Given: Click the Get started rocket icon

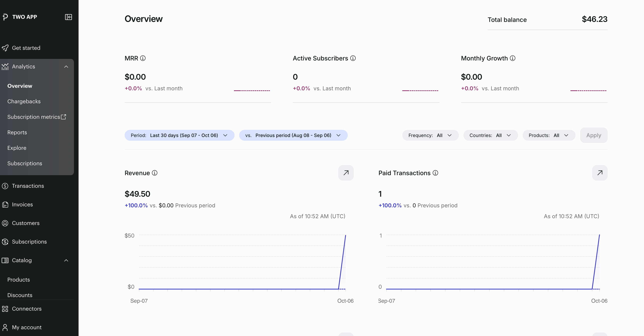Looking at the screenshot, I should 5,48.
